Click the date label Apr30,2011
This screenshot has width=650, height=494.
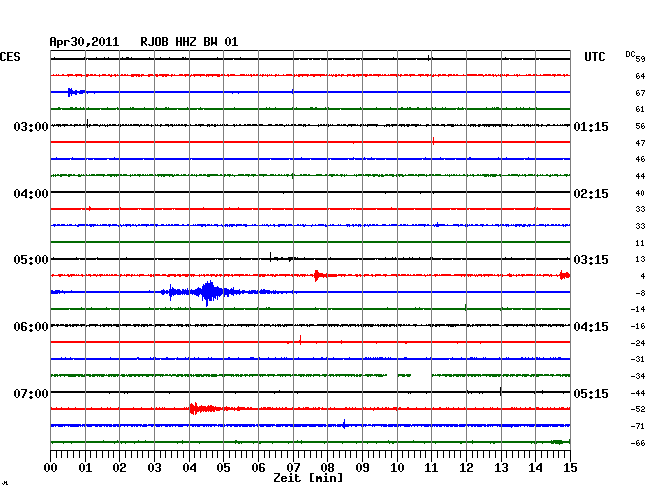[84, 42]
